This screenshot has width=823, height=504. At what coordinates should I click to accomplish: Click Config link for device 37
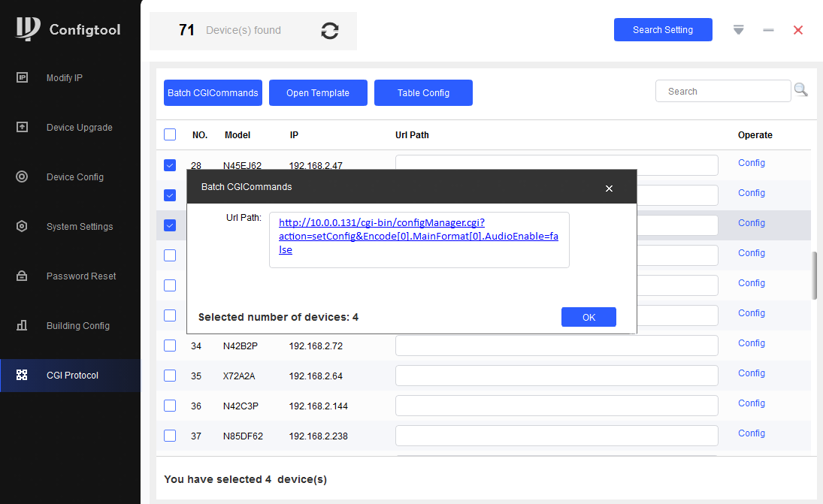[x=751, y=433]
